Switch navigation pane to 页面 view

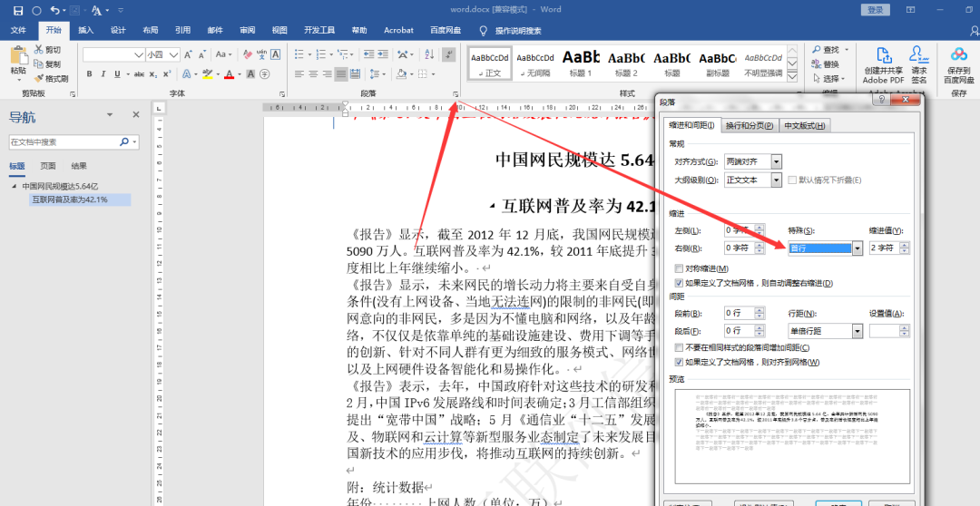48,166
